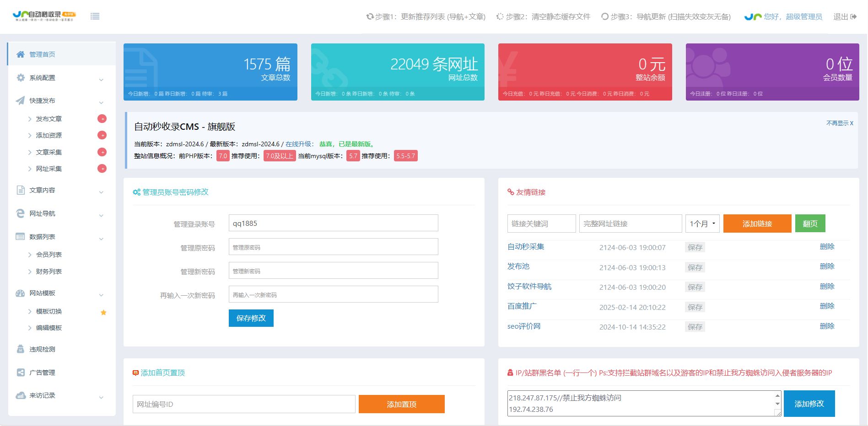Click the list icon for 数据列表
The width and height of the screenshot is (868, 426).
21,237
